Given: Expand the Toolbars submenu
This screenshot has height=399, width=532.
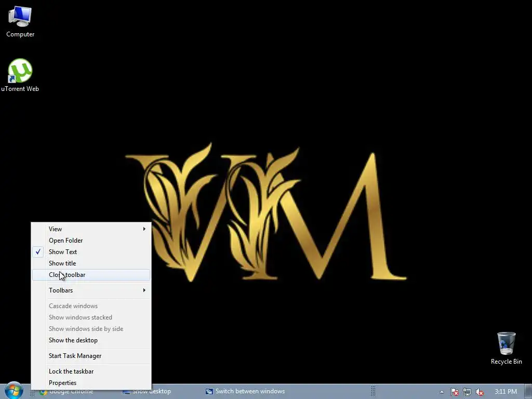Looking at the screenshot, I should tap(91, 290).
